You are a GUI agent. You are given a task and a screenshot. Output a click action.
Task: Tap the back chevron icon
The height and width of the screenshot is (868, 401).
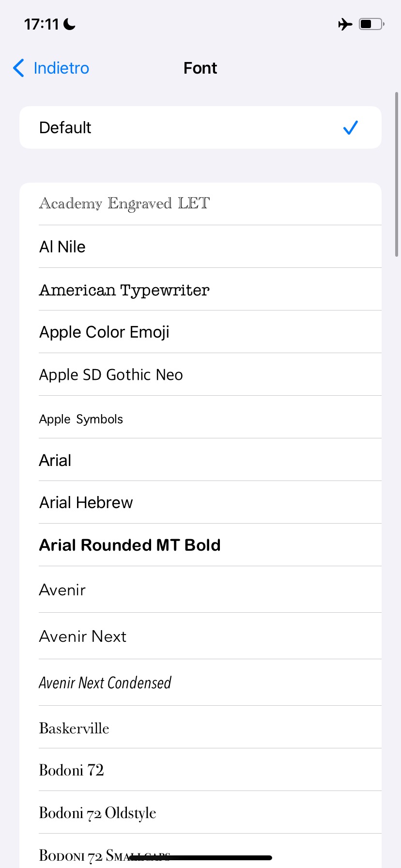coord(19,68)
